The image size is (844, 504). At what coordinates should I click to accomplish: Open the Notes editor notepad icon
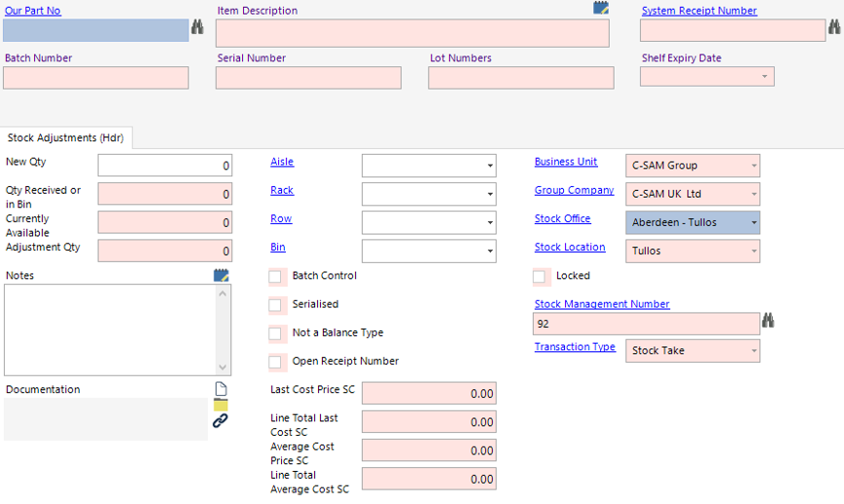pyautogui.click(x=221, y=275)
